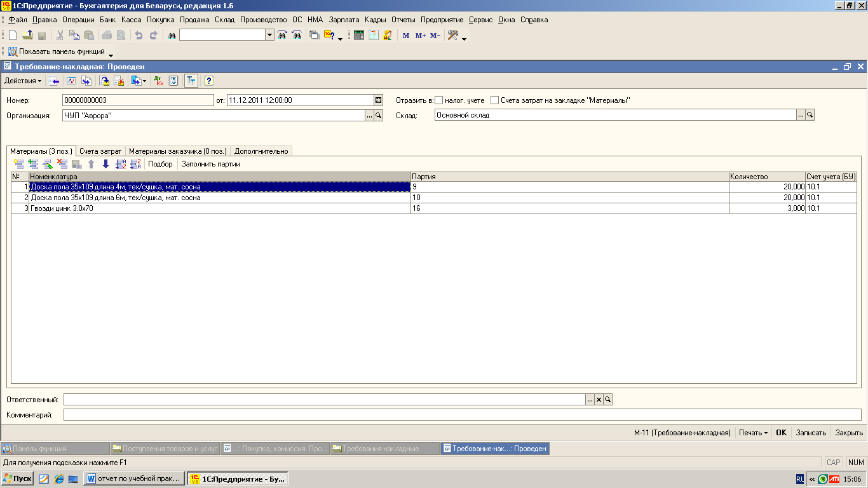Open the Банк menu
868x488 pixels.
tap(108, 20)
